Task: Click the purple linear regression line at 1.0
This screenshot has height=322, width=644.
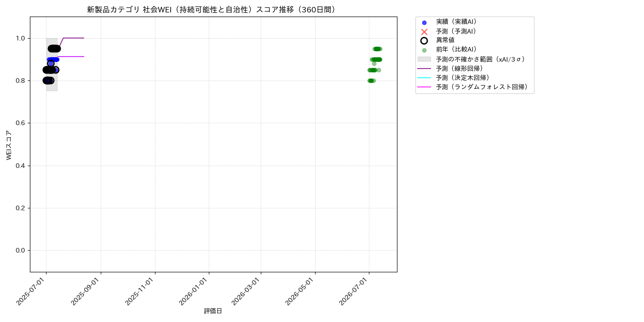Action: (74, 38)
